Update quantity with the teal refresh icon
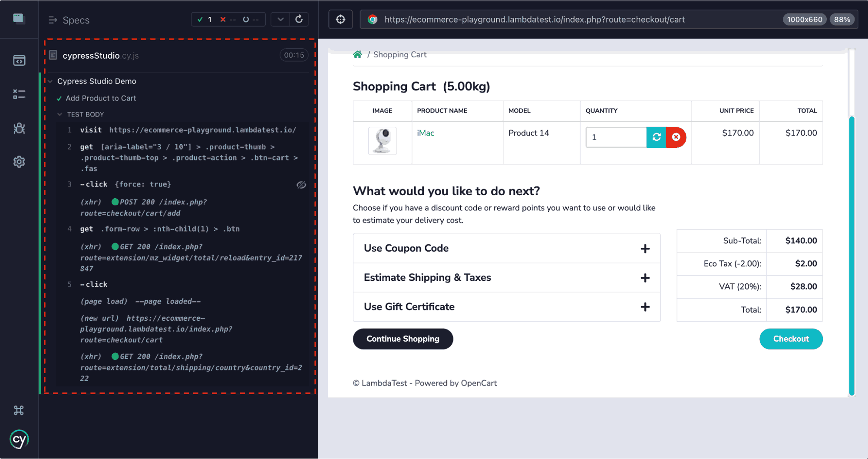The height and width of the screenshot is (459, 868). [x=656, y=137]
